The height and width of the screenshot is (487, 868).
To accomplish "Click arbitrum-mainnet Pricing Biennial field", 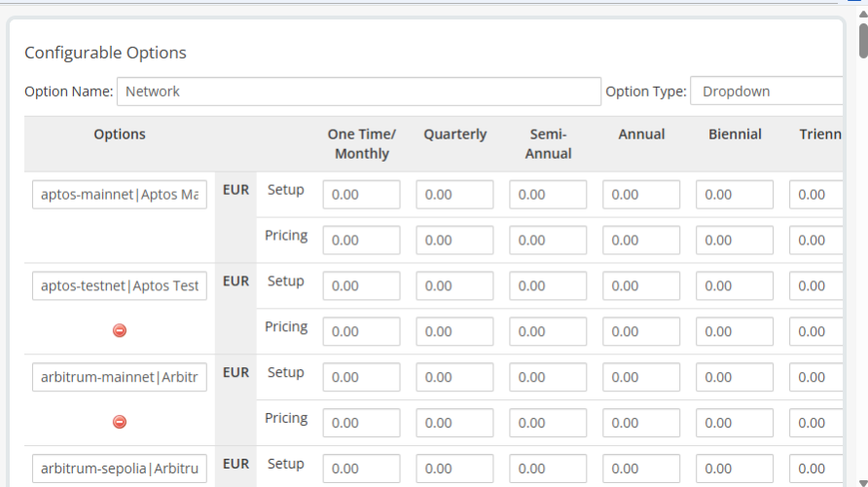I will [735, 424].
